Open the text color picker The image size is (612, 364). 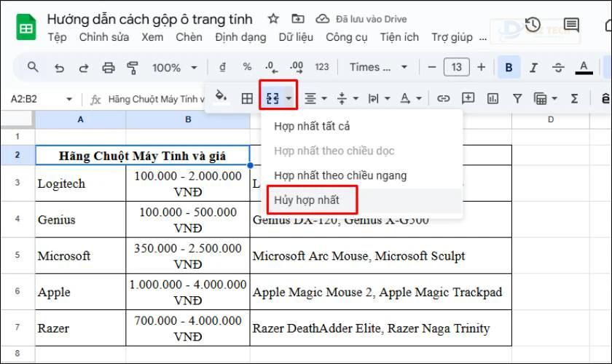point(584,68)
